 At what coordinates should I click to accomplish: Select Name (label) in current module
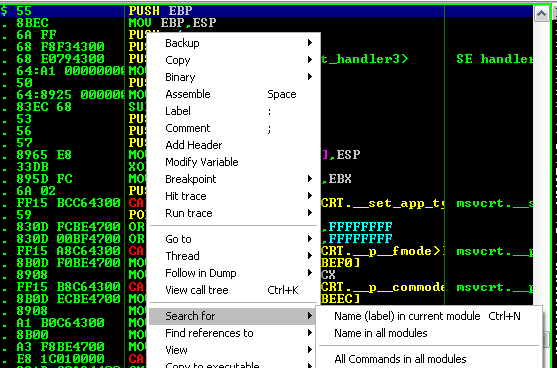[x=429, y=316]
